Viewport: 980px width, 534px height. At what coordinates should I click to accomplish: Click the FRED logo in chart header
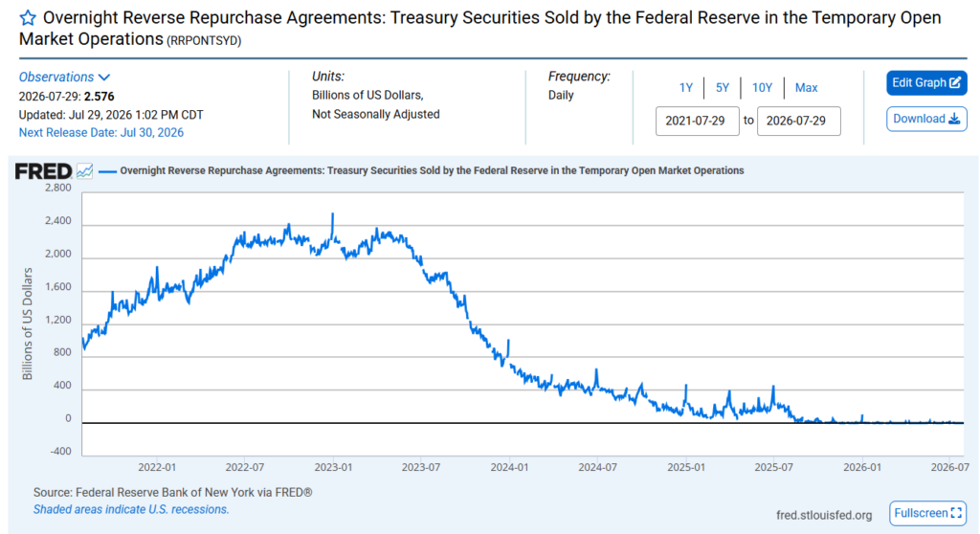pyautogui.click(x=43, y=170)
